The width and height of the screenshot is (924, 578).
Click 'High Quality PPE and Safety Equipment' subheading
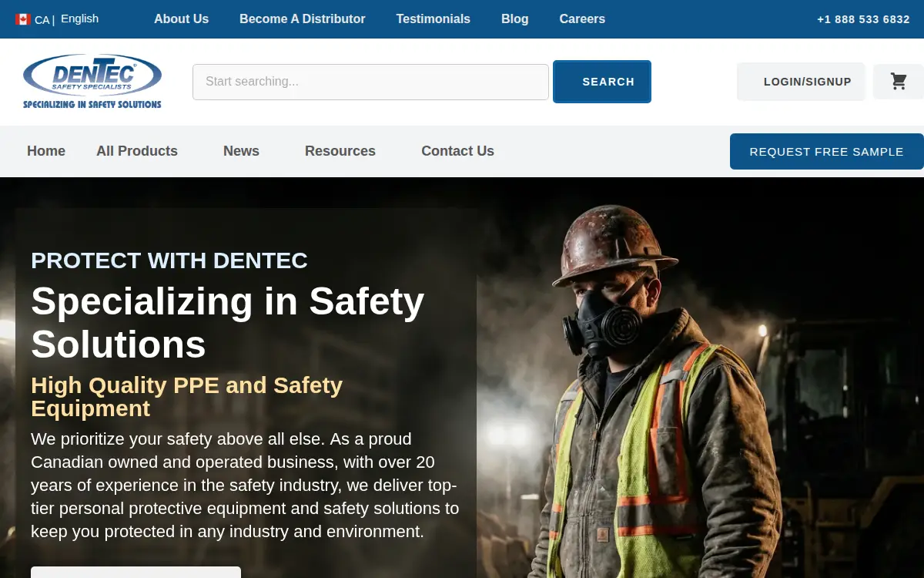pos(187,396)
